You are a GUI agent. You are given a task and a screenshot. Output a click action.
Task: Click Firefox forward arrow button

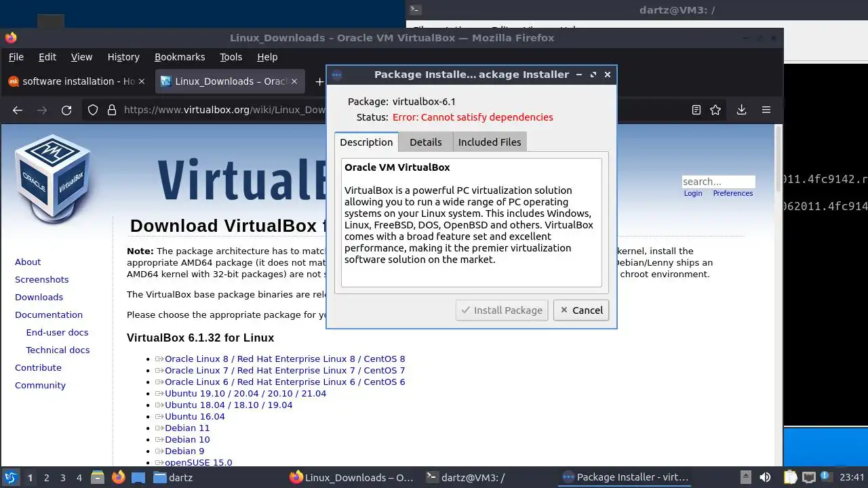coord(42,110)
